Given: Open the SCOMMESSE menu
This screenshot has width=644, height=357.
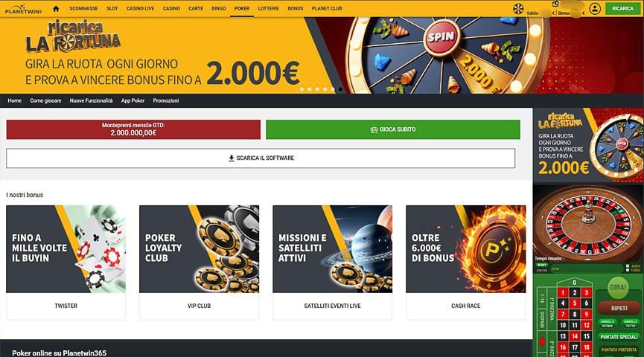Looking at the screenshot, I should pos(83,9).
